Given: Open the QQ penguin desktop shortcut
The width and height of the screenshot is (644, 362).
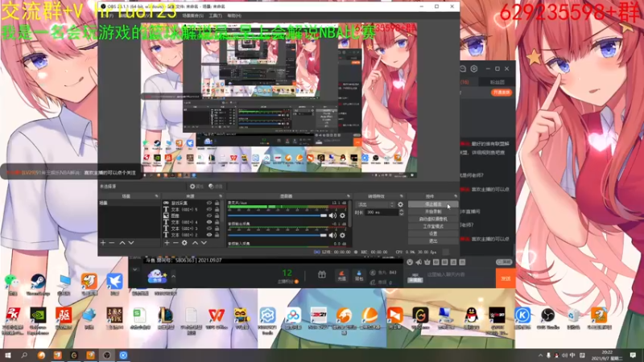Looking at the screenshot, I should pyautogui.click(x=472, y=319).
